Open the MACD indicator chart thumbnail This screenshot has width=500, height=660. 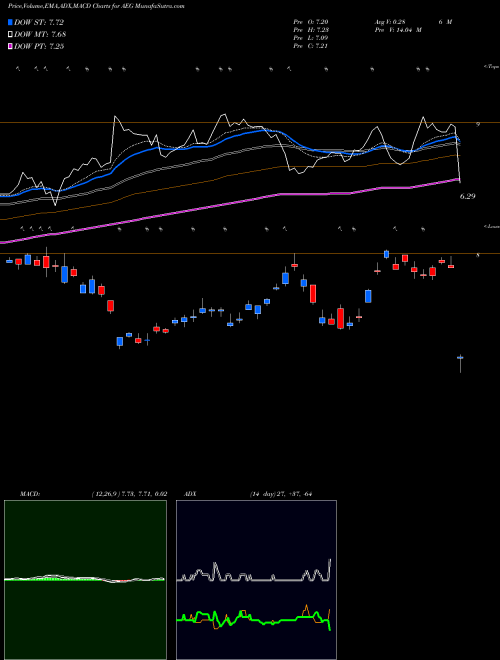[x=85, y=580]
